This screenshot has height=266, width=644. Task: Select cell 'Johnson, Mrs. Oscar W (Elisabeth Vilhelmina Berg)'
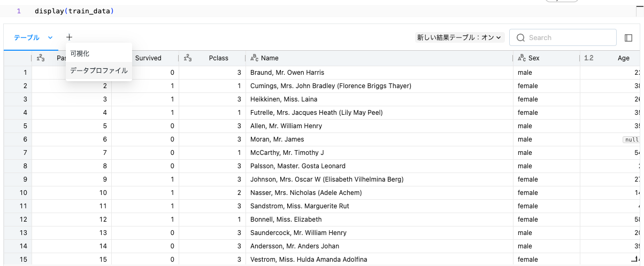click(x=379, y=179)
